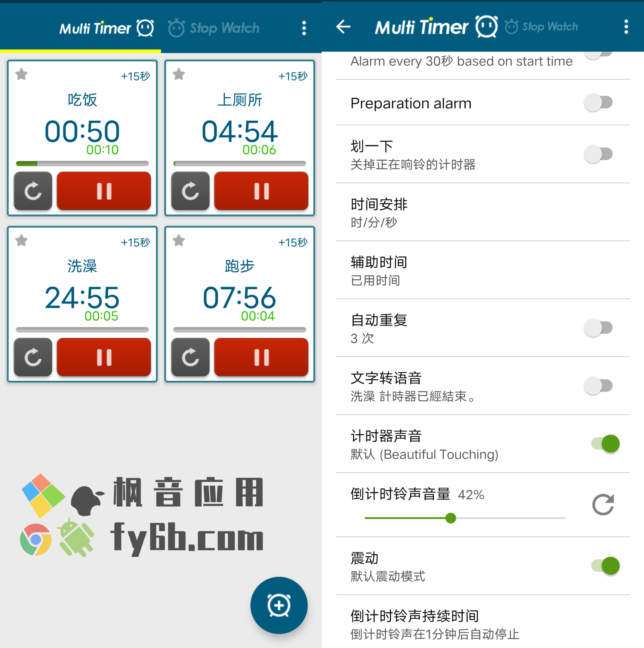Turn off 震动 vibration switch
The image size is (644, 648).
click(605, 566)
